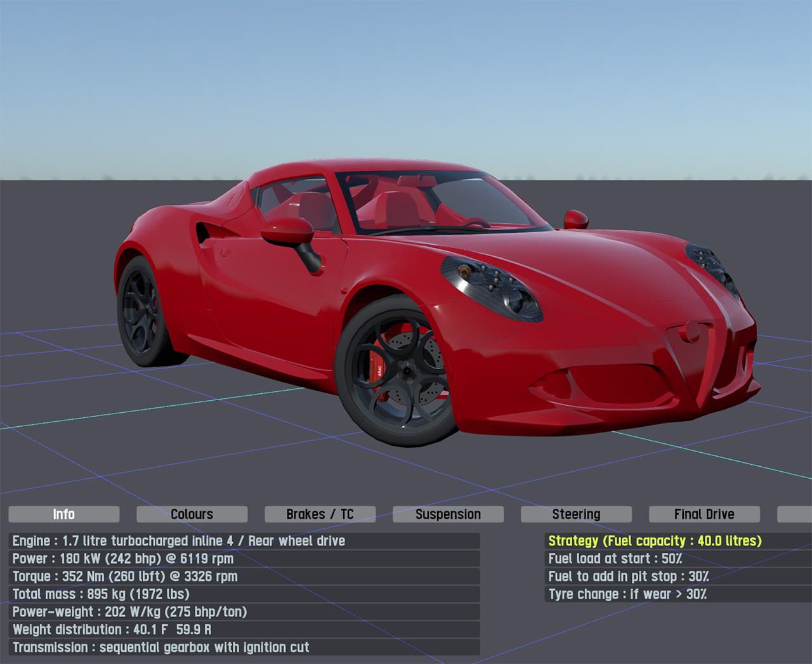Change the Fuel to add in pit stop setting
The image size is (812, 664).
pyautogui.click(x=678, y=576)
